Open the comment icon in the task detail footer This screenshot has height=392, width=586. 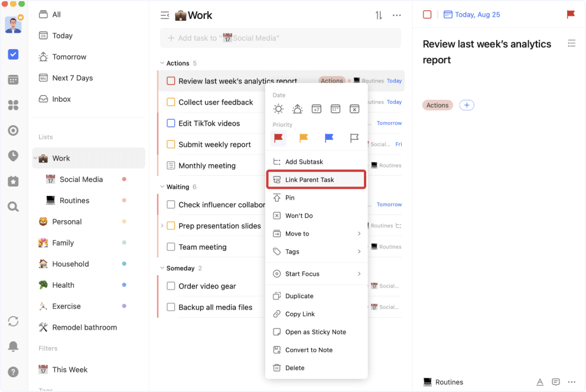click(x=556, y=382)
